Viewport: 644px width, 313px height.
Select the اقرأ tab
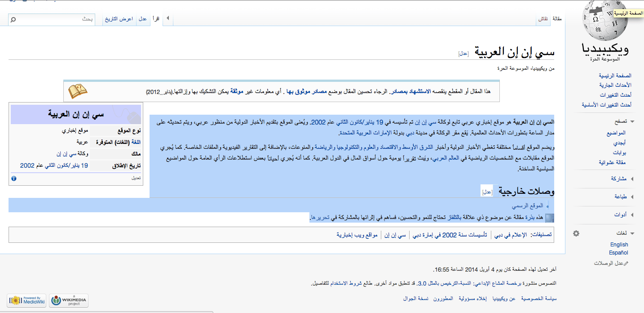(156, 19)
